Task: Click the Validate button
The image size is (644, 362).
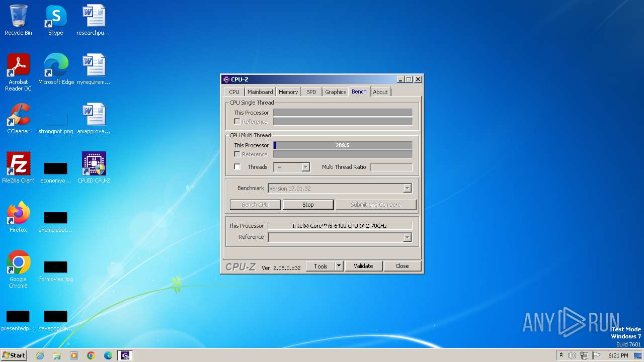Action: click(363, 266)
